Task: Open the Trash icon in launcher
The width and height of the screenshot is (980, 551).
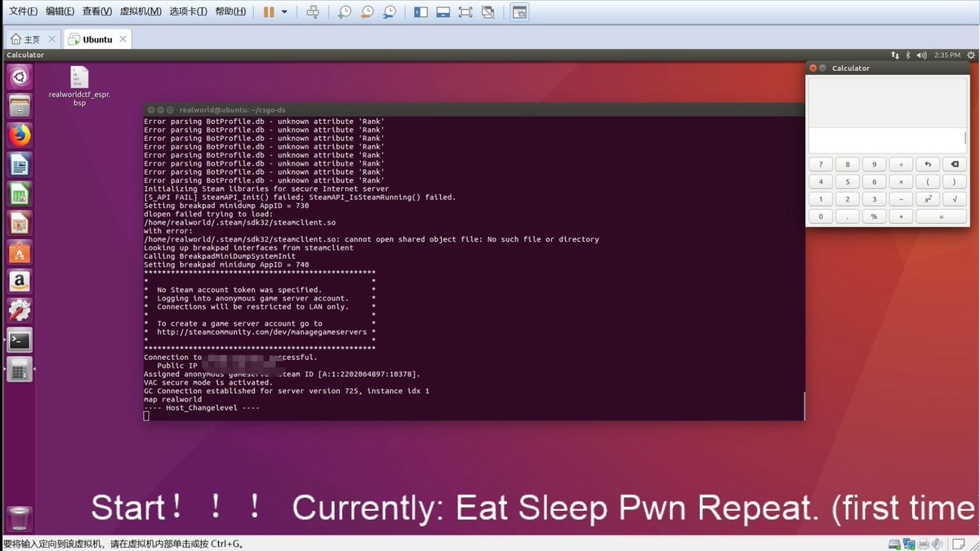Action: point(20,518)
